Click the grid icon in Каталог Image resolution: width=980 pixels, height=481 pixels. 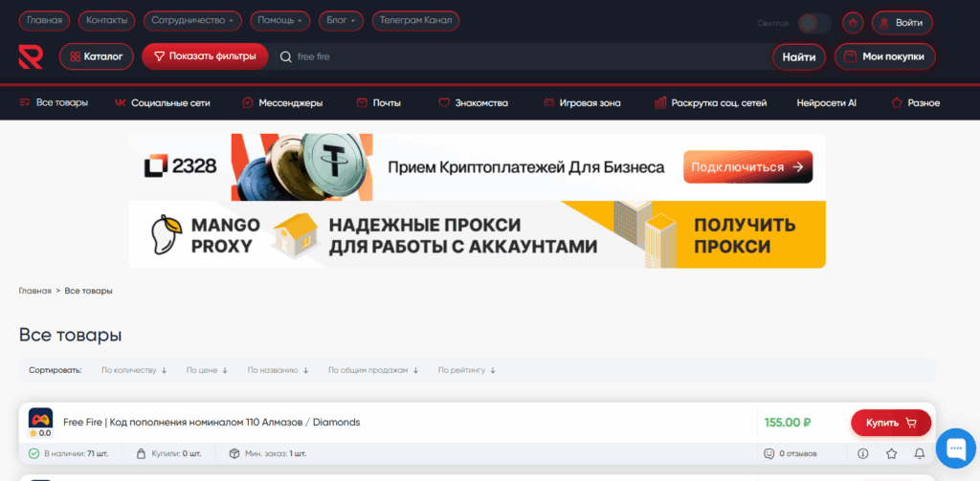(x=75, y=56)
